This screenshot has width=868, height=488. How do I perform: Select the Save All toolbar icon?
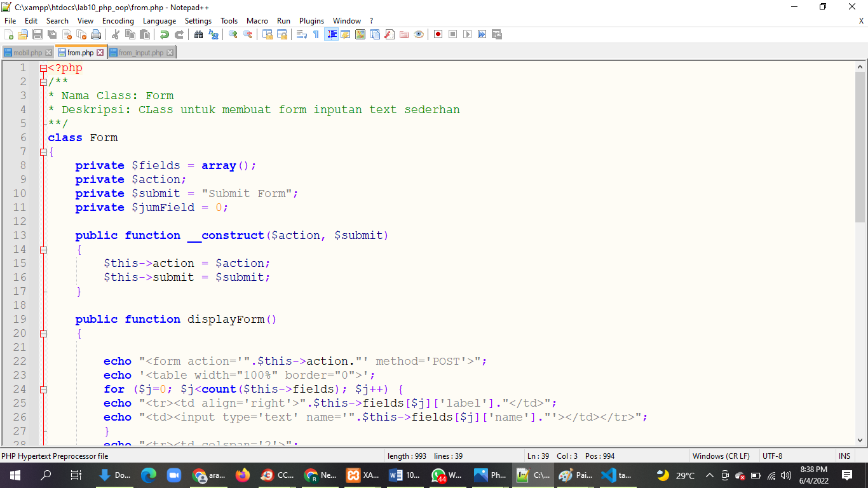click(x=52, y=34)
